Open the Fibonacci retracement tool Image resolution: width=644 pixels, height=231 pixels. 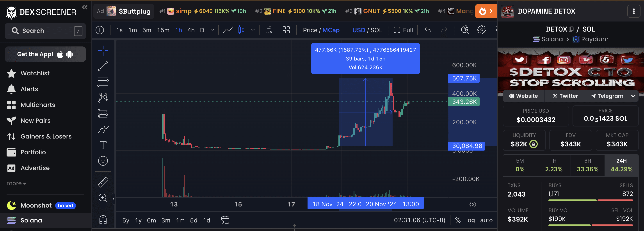click(103, 82)
